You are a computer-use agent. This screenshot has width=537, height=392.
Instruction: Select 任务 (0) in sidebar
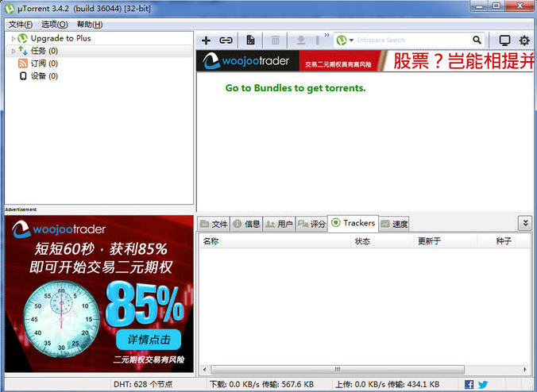point(44,51)
